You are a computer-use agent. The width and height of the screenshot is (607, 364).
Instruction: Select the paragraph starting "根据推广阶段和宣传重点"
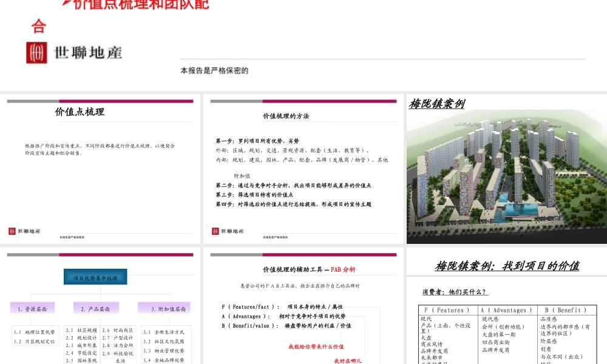click(x=100, y=149)
